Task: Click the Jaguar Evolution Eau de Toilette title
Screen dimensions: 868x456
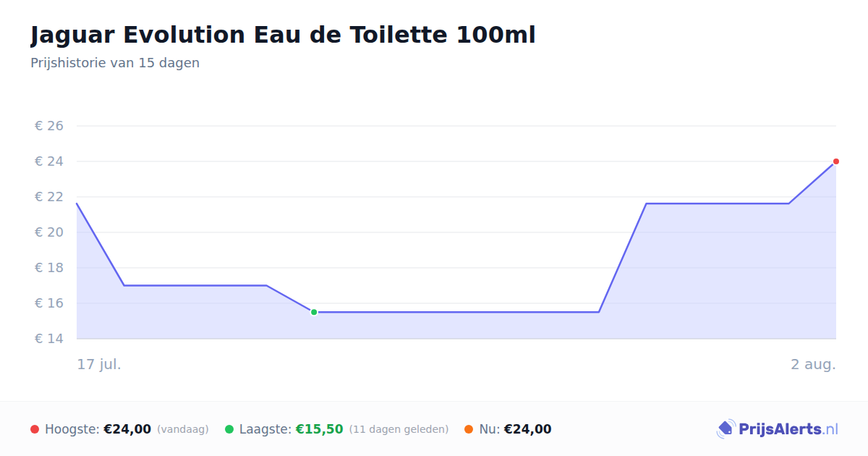Action: pyautogui.click(x=283, y=35)
